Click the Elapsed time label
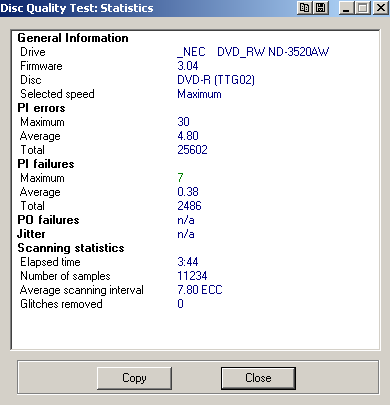 (50, 262)
